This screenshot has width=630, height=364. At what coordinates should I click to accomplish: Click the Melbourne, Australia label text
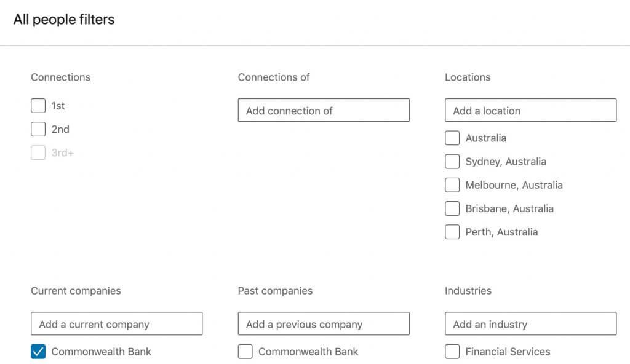tap(514, 185)
